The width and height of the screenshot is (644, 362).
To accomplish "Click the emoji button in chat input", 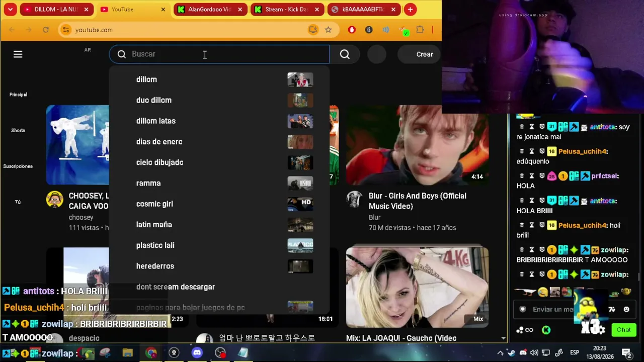I will coord(626,309).
